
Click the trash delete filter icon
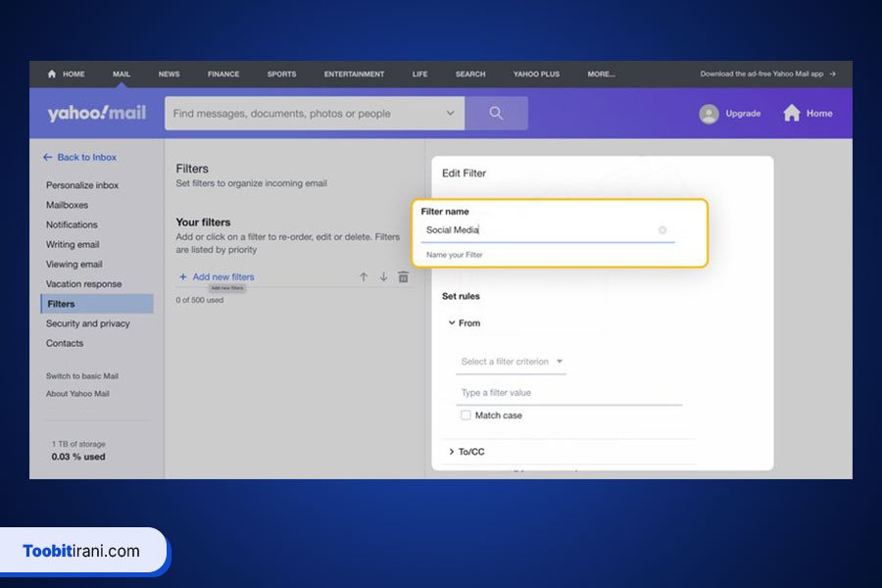point(403,277)
